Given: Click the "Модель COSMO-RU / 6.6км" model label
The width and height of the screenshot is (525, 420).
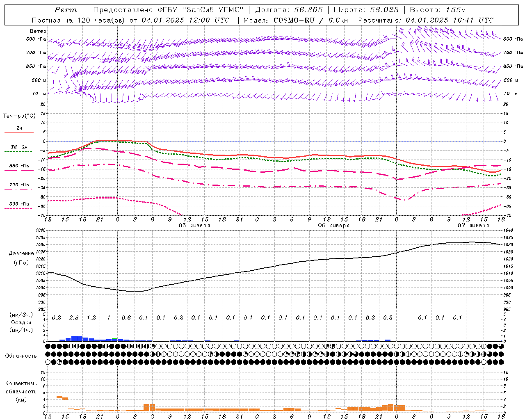Looking at the screenshot, I should coord(295,20).
